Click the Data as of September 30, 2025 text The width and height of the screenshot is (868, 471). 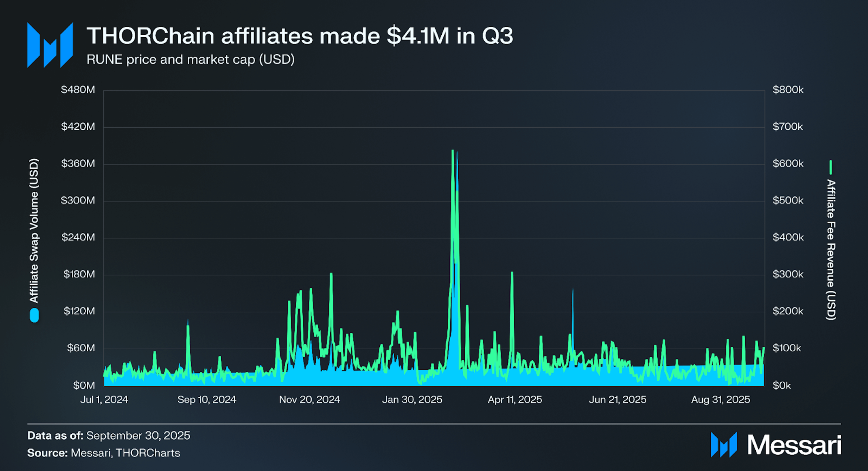pyautogui.click(x=109, y=435)
